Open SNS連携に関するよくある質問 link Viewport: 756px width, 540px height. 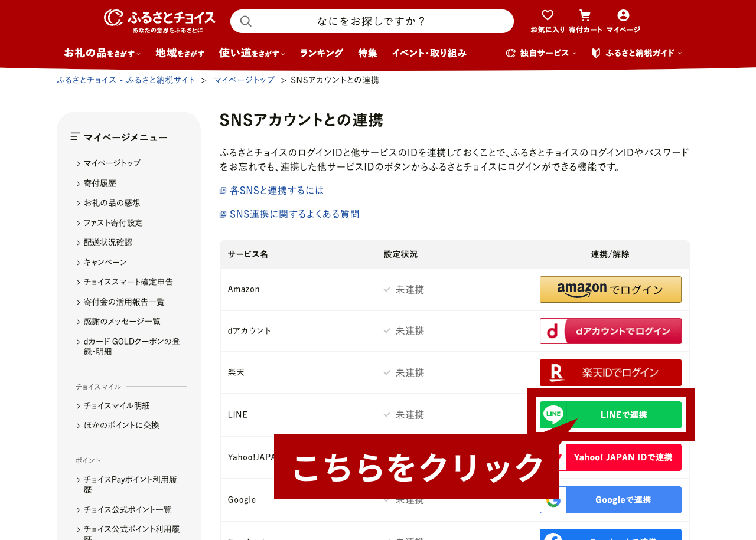click(289, 214)
